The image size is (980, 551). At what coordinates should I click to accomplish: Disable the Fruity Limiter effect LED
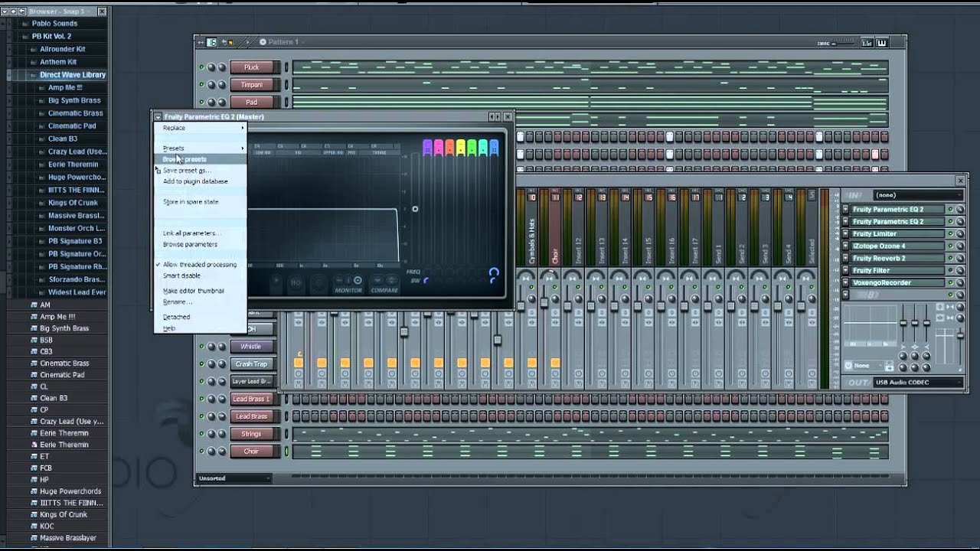(950, 233)
